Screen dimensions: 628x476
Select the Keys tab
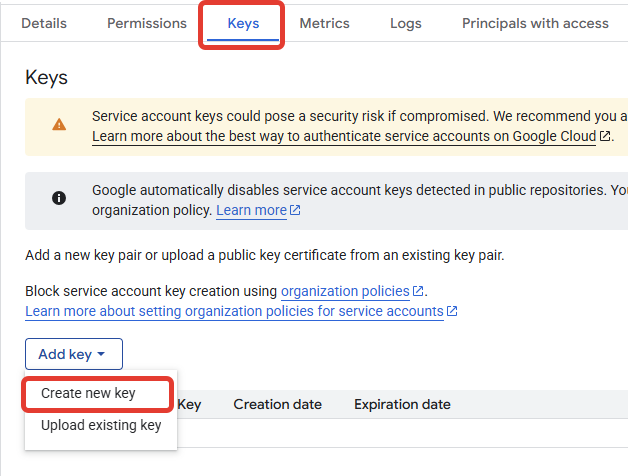(243, 23)
